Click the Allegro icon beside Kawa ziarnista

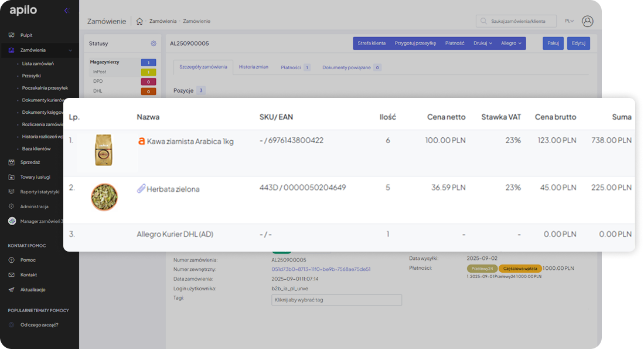click(141, 141)
